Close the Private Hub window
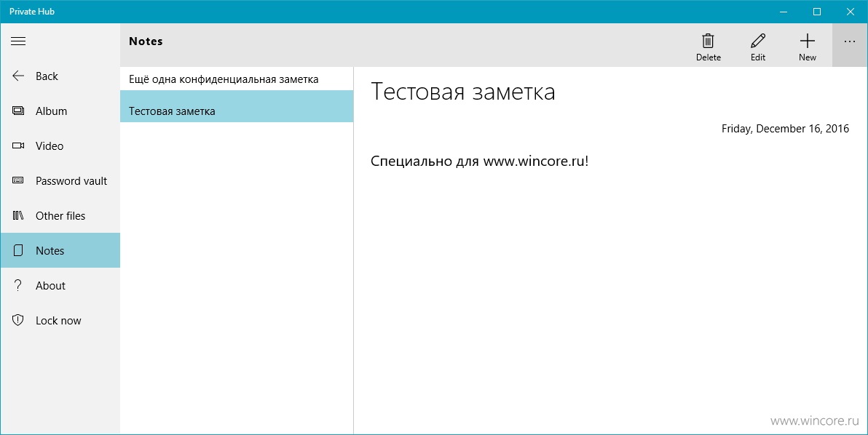 click(x=851, y=12)
